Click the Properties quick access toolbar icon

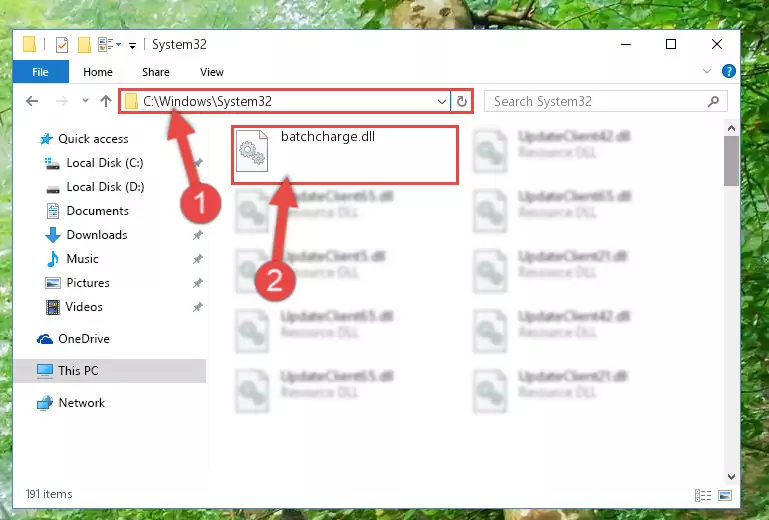click(62, 45)
